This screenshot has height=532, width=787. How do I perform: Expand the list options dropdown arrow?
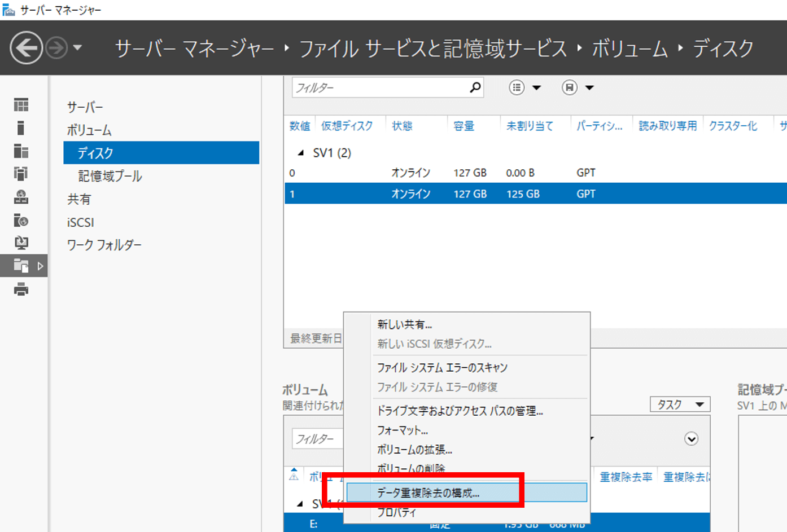536,87
